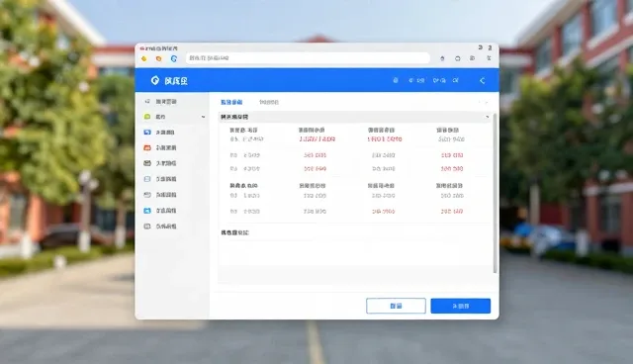Image resolution: width=633 pixels, height=364 pixels.
Task: Click the blue circular reload icon left of address bar
Action: point(174,59)
